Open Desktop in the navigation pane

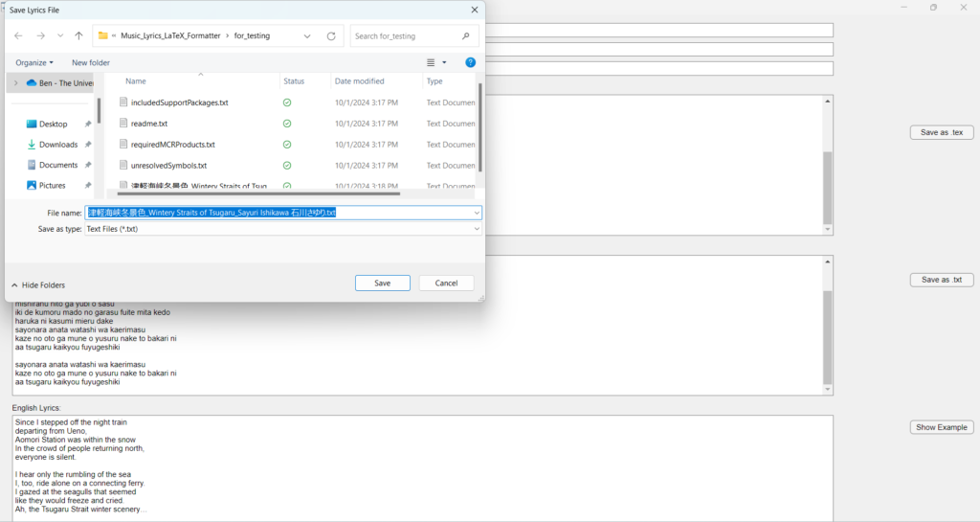54,124
